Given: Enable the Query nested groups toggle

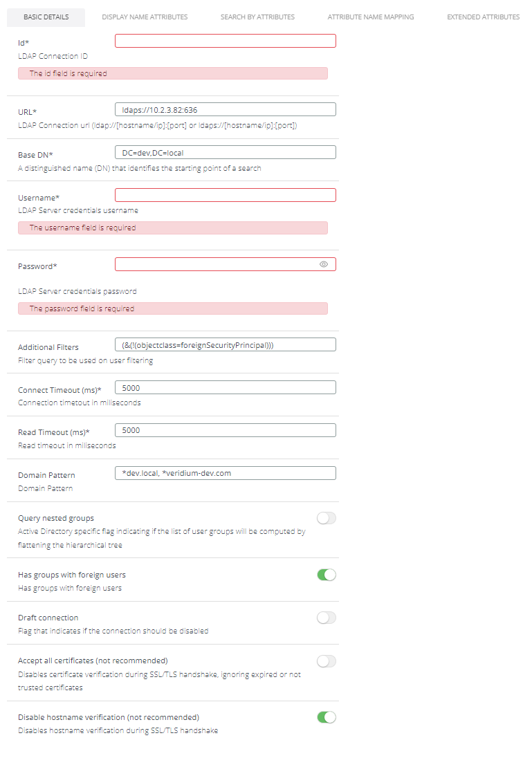Looking at the screenshot, I should coord(326,518).
